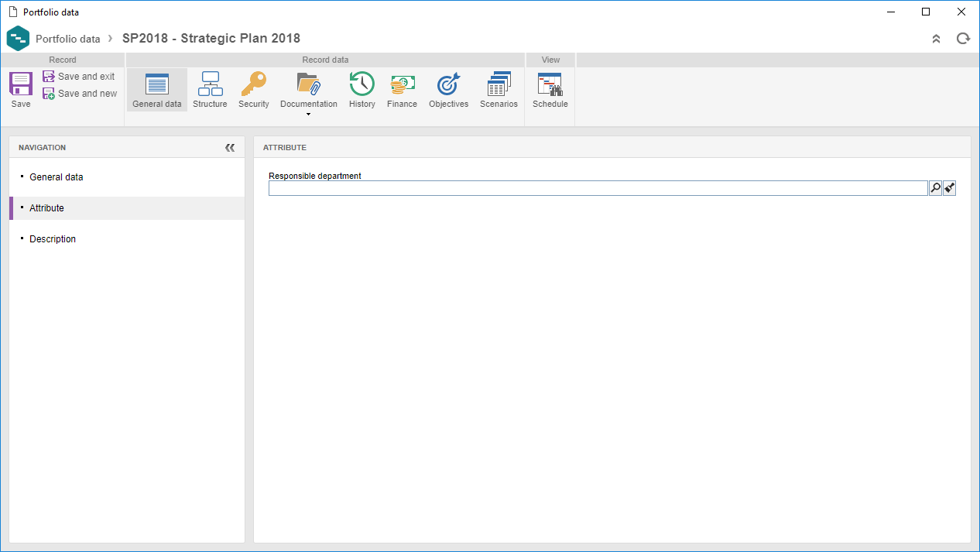Click the Portfolio data breadcrumb link
The width and height of the screenshot is (980, 552).
coord(68,39)
